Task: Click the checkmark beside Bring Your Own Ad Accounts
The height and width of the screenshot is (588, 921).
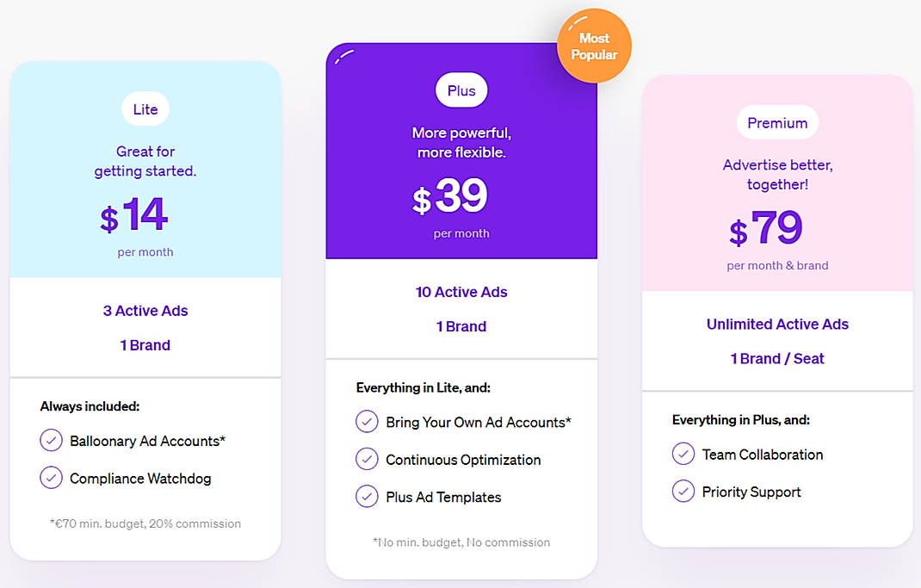Action: pos(368,423)
